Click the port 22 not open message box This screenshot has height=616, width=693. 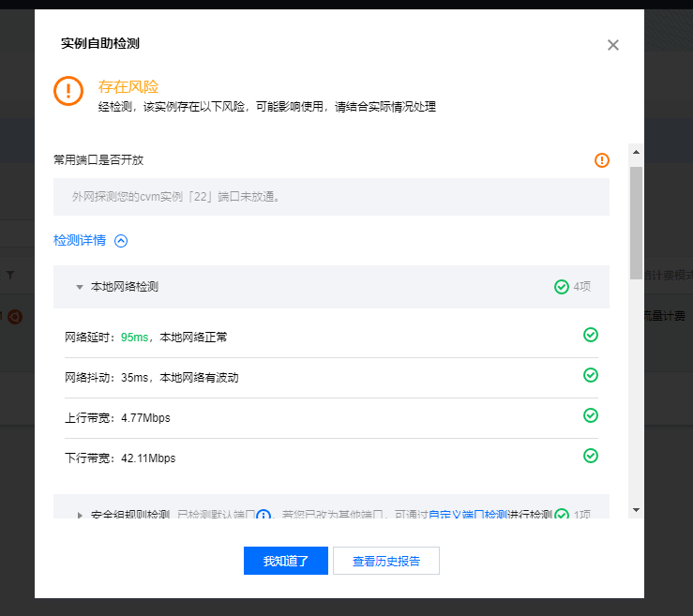(331, 198)
